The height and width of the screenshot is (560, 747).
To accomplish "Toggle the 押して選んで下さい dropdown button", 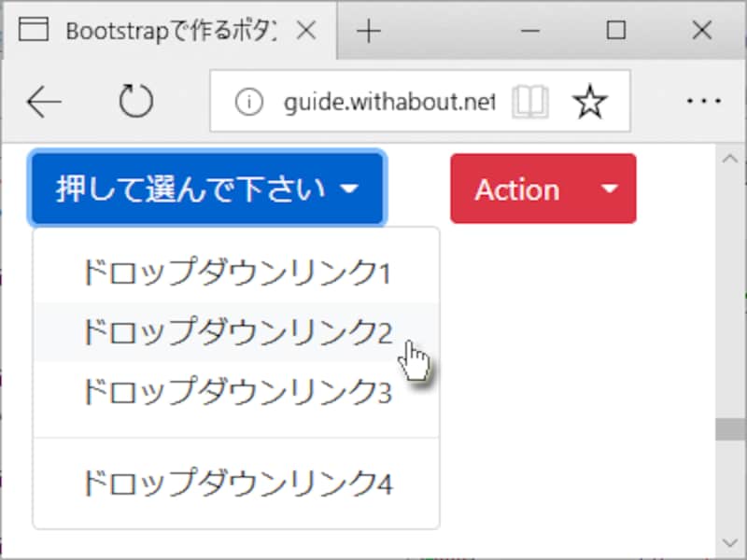I will pyautogui.click(x=207, y=189).
